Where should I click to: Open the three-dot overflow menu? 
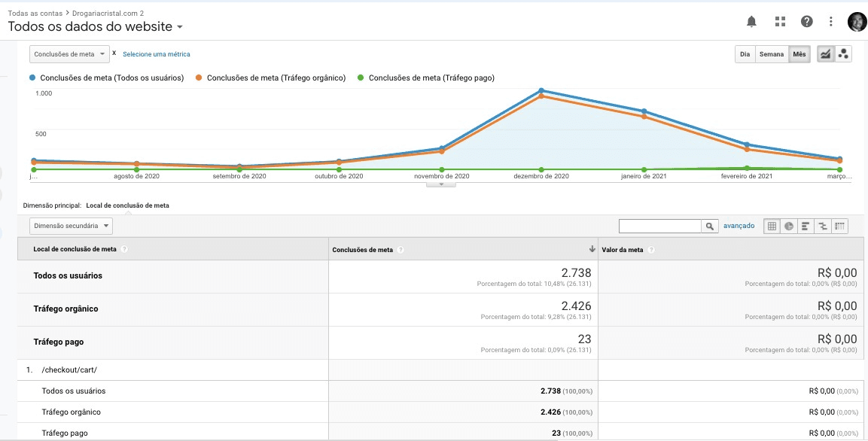coord(831,21)
